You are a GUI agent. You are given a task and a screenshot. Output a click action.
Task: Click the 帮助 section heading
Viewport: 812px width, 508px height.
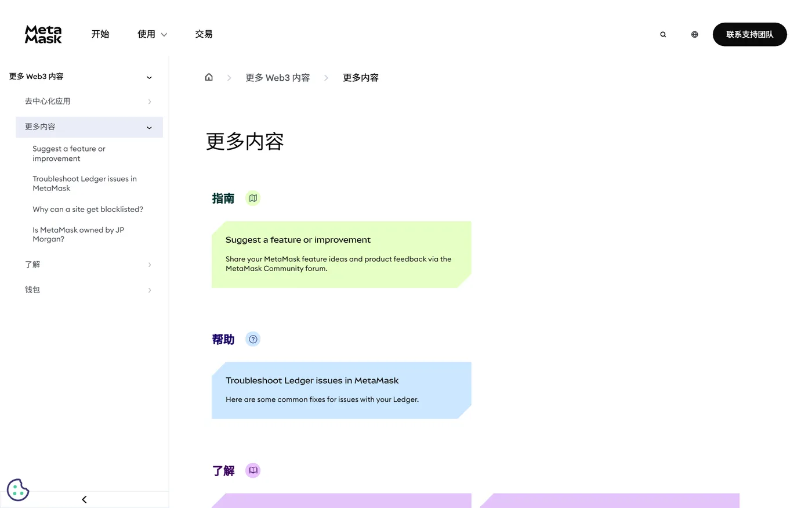[223, 339]
